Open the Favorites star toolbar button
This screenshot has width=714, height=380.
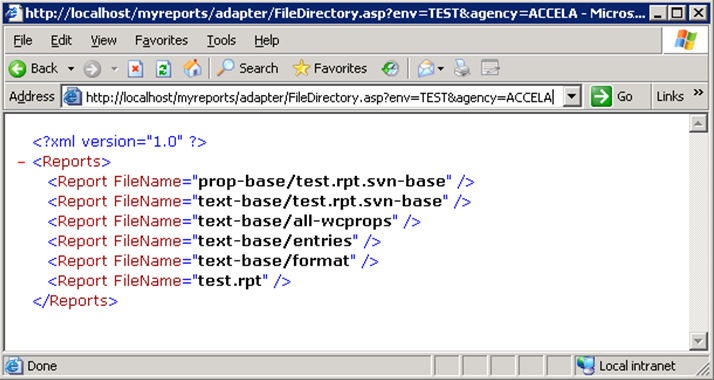pos(330,68)
